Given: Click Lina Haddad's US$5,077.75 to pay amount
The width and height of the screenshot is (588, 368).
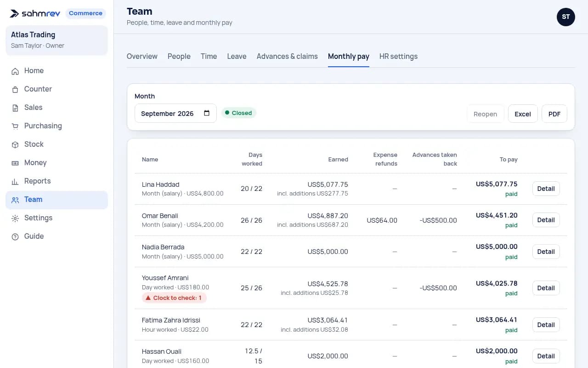Looking at the screenshot, I should [x=497, y=184].
